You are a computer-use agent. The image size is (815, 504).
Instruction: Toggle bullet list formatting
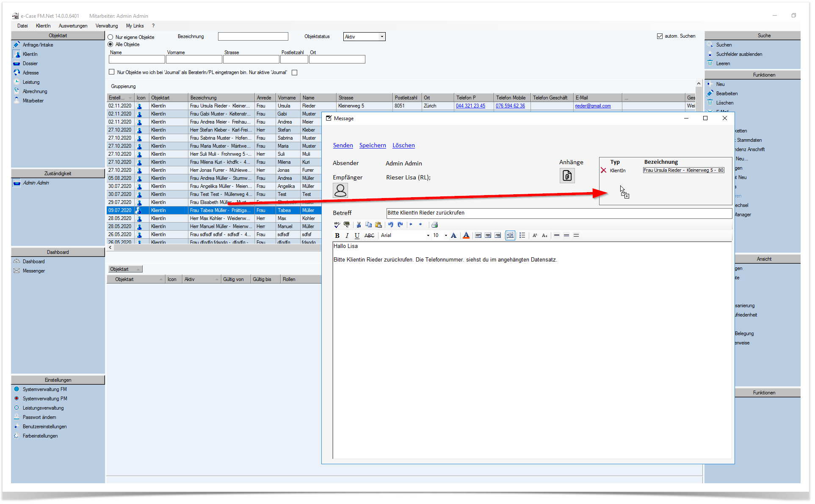(522, 236)
